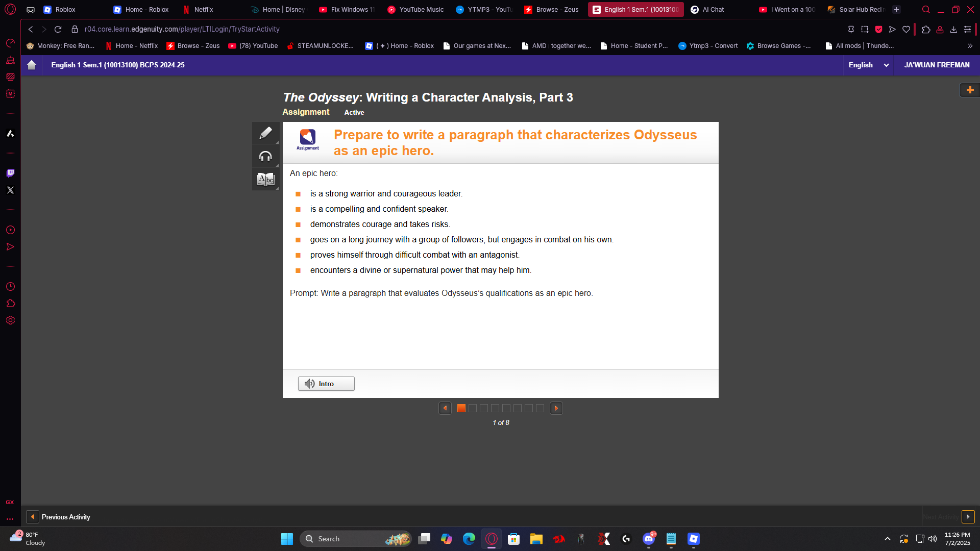Show hidden system tray icons
This screenshot has width=980, height=551.
pos(888,539)
